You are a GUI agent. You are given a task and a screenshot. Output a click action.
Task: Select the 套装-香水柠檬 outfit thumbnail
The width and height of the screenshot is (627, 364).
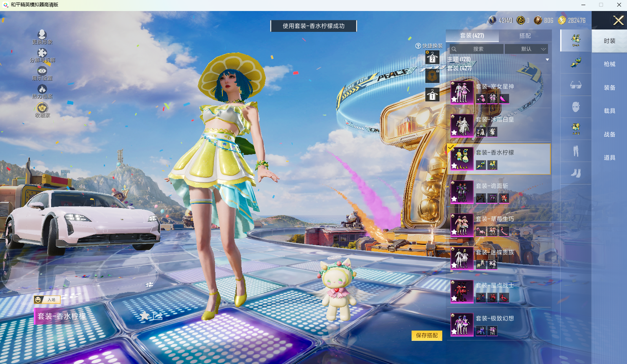click(462, 158)
